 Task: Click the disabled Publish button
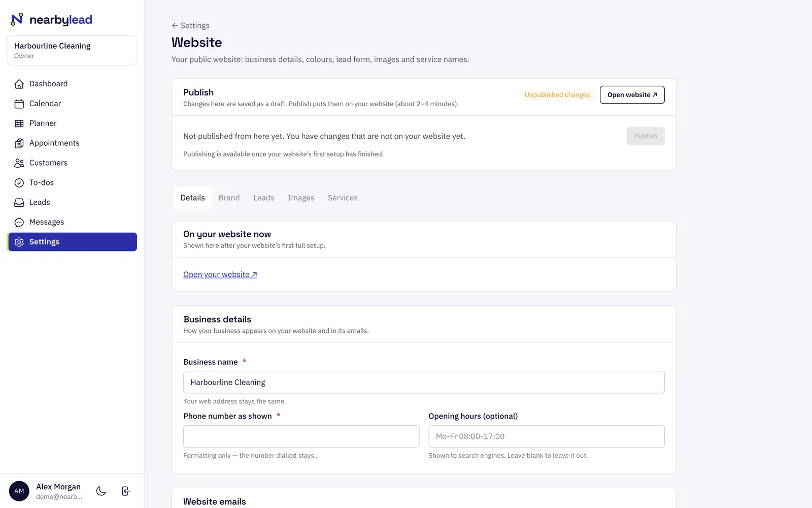point(645,136)
